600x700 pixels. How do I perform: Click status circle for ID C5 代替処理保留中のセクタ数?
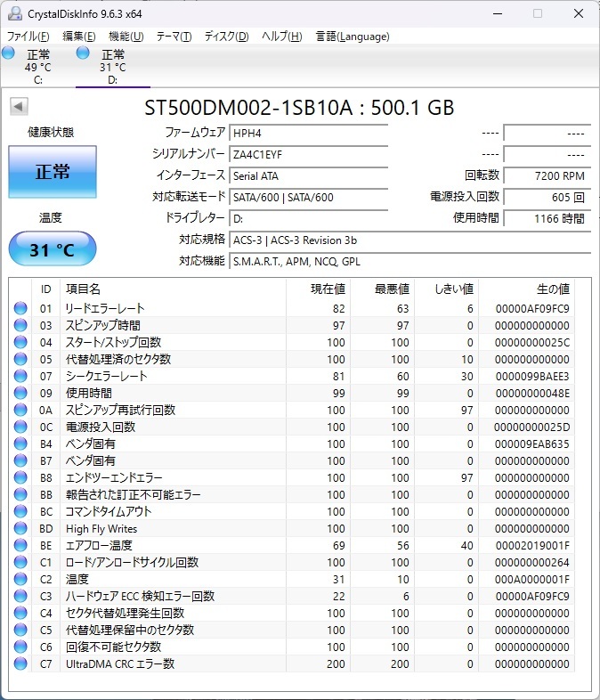[20, 630]
